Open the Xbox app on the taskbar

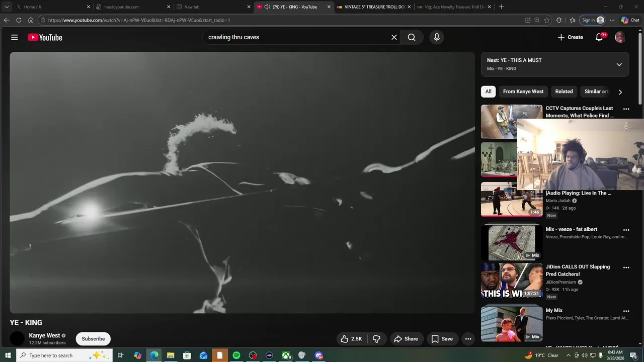(286, 355)
